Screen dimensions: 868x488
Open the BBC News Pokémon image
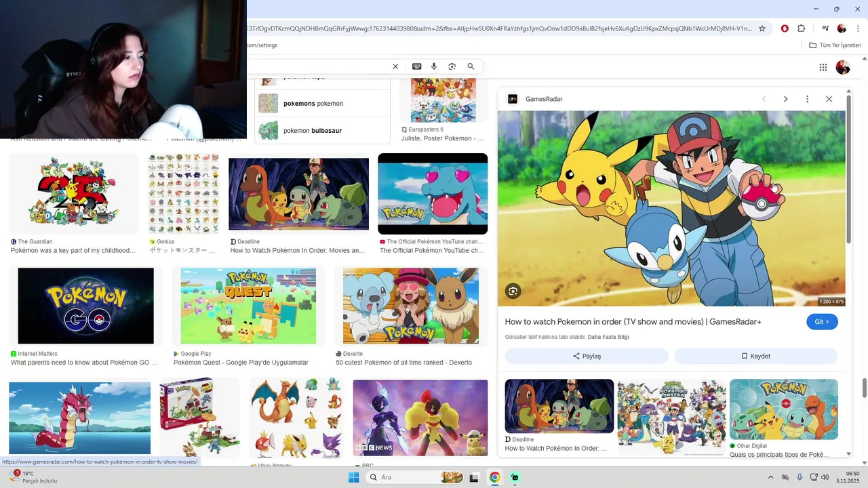pyautogui.click(x=420, y=418)
